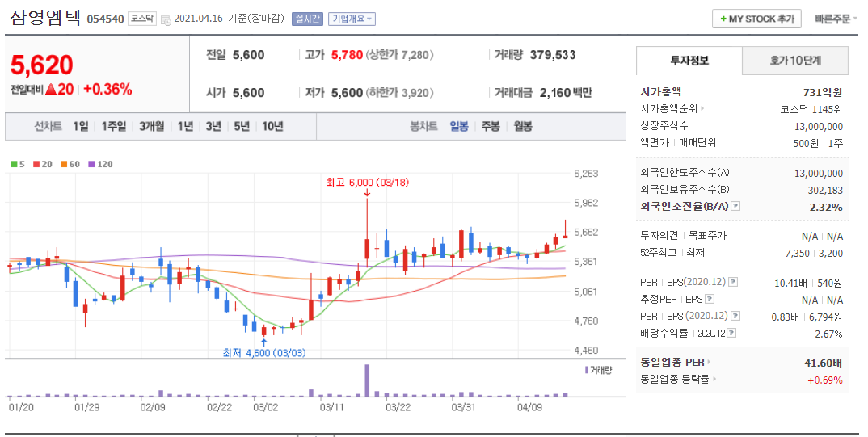Click the 하한가 3,920 text
868x437 pixels.
tap(399, 93)
